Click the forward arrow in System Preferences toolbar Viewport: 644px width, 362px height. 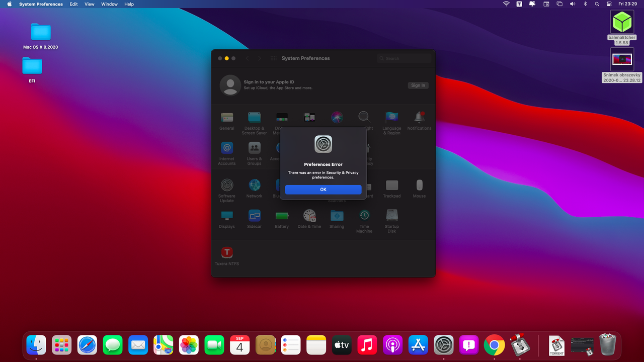(x=260, y=58)
